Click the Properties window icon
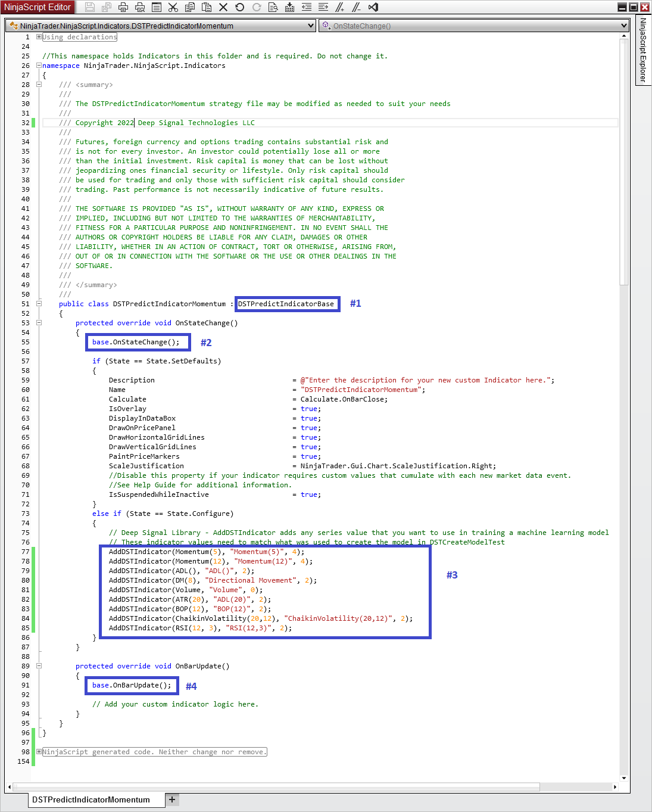The width and height of the screenshot is (652, 812). coord(157,7)
